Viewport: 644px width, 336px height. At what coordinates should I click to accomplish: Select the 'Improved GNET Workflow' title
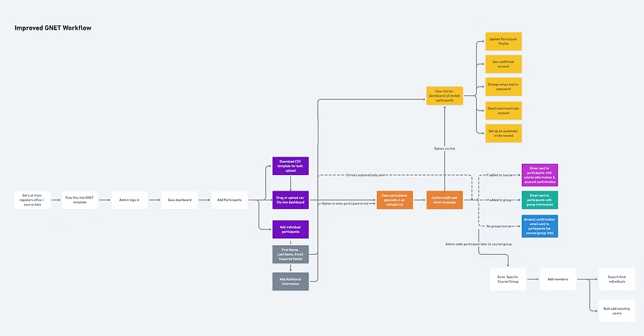[x=53, y=28]
